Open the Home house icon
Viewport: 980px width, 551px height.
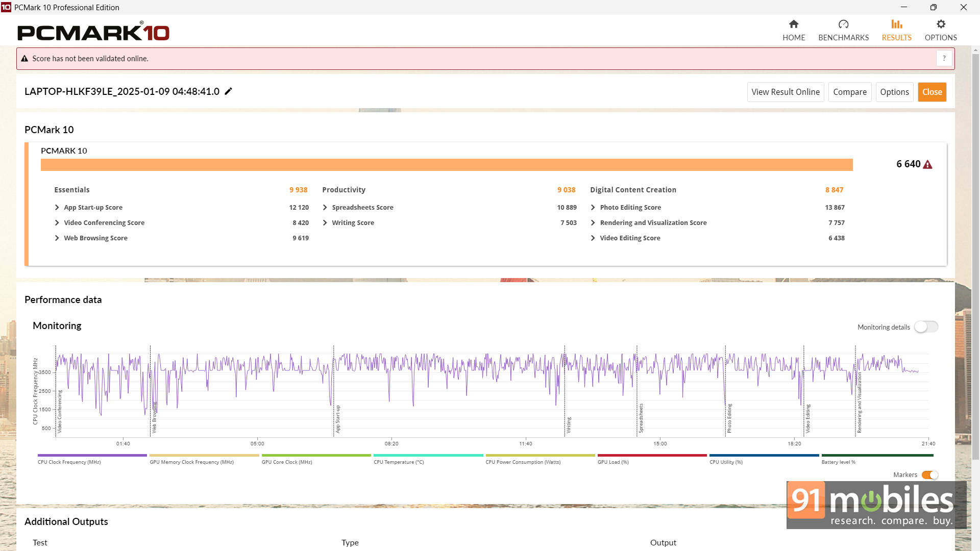pos(793,24)
